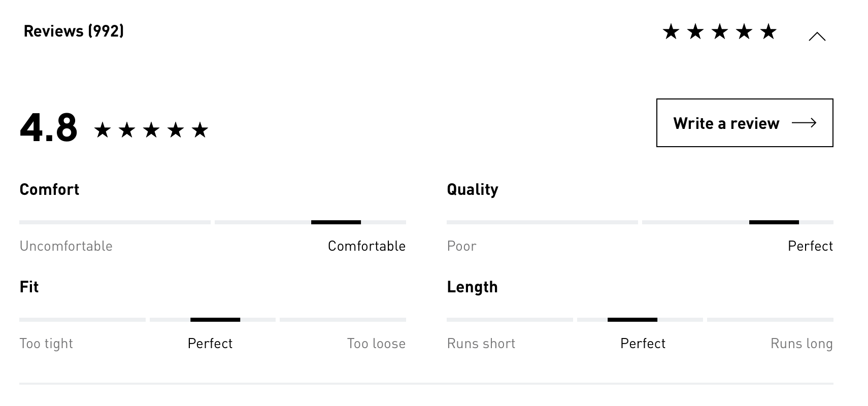Click the arrow icon in Write a review
Screen dimensions: 868x406
(x=804, y=123)
